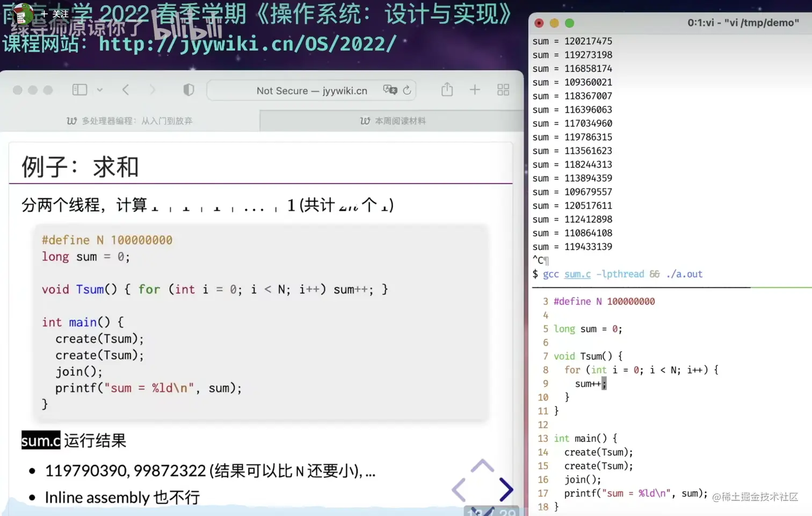
Task: Click vi line 3 '#define N 100000000'
Action: tap(604, 301)
